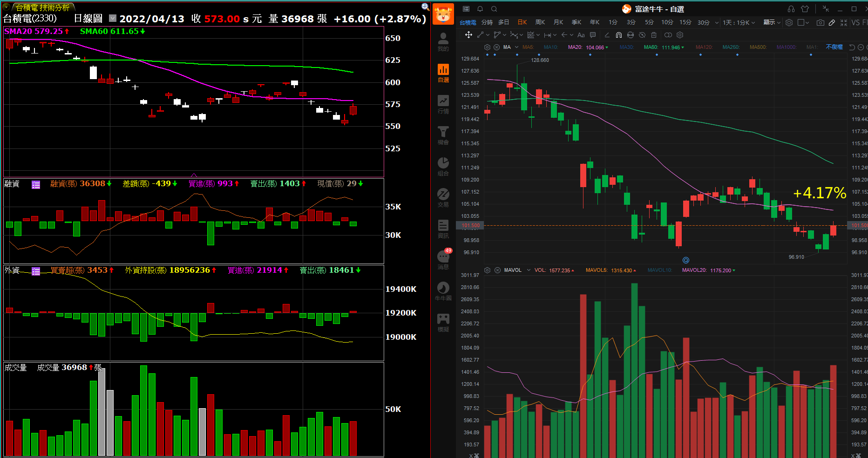Select the move/pan crosshair tool

click(x=468, y=35)
